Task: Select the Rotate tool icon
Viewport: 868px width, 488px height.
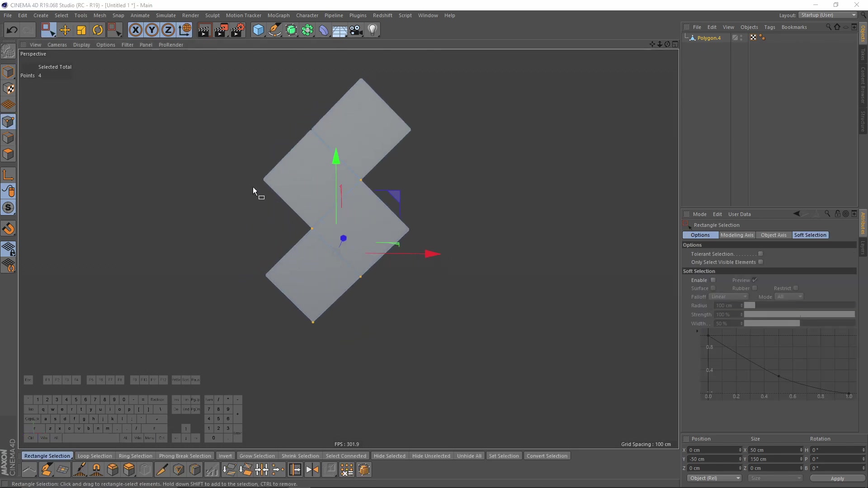Action: click(x=98, y=30)
